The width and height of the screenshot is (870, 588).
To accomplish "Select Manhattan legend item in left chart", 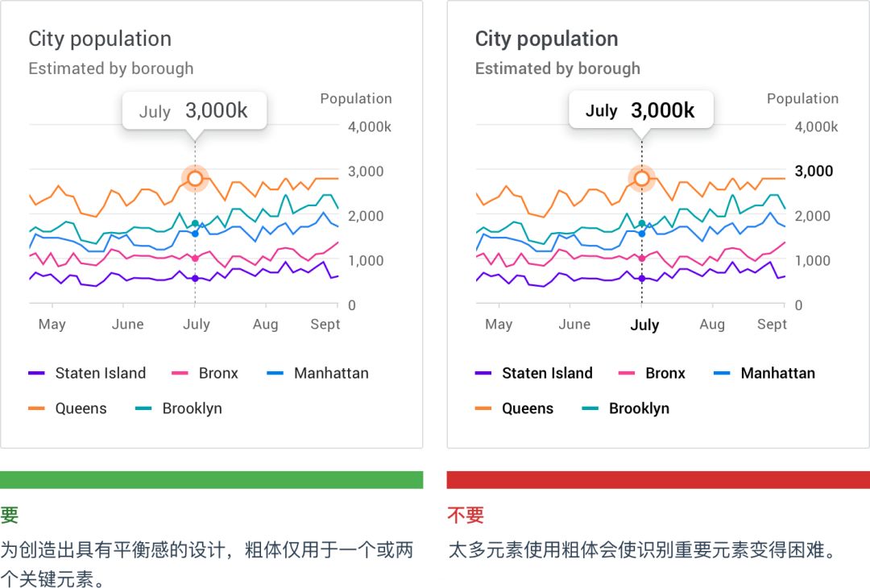I will tap(318, 373).
